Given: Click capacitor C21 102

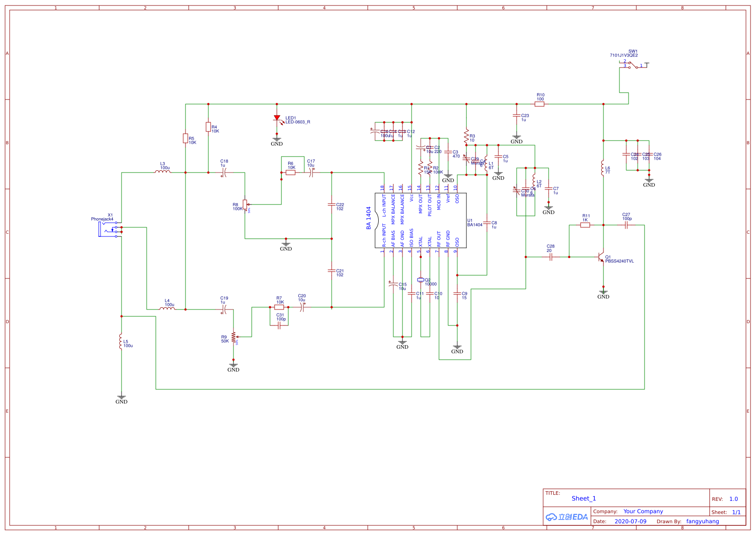Looking at the screenshot, I should click(332, 271).
